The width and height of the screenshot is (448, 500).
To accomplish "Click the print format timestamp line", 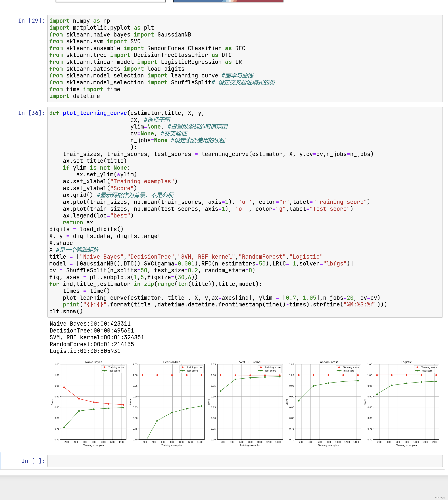I will (225, 305).
